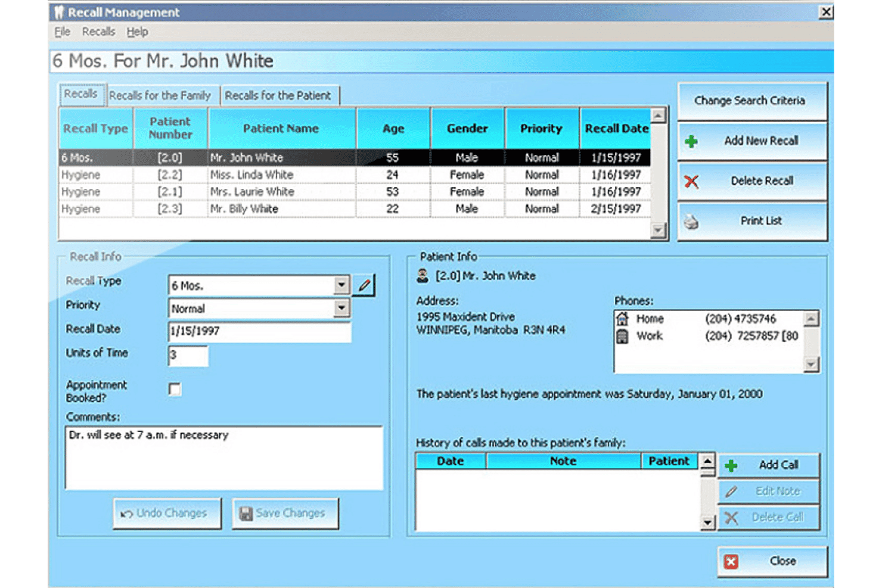
Task: Click the X icon on Delete Call
Action: [731, 518]
